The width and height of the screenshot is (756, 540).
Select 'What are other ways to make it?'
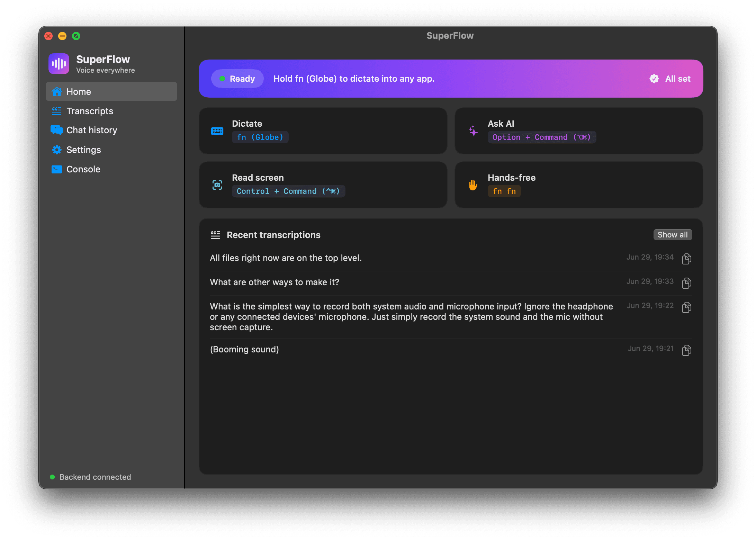(274, 282)
